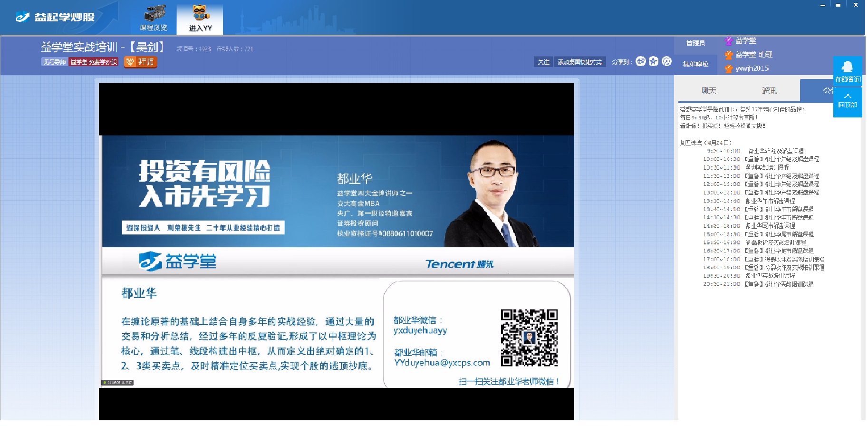Screen dimensions: 868x426
Task: Click the 20:30~21:00 schedule row
Action: (758, 284)
